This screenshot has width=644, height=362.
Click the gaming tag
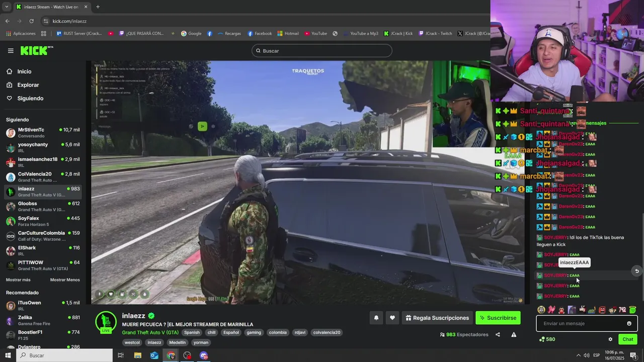click(254, 332)
